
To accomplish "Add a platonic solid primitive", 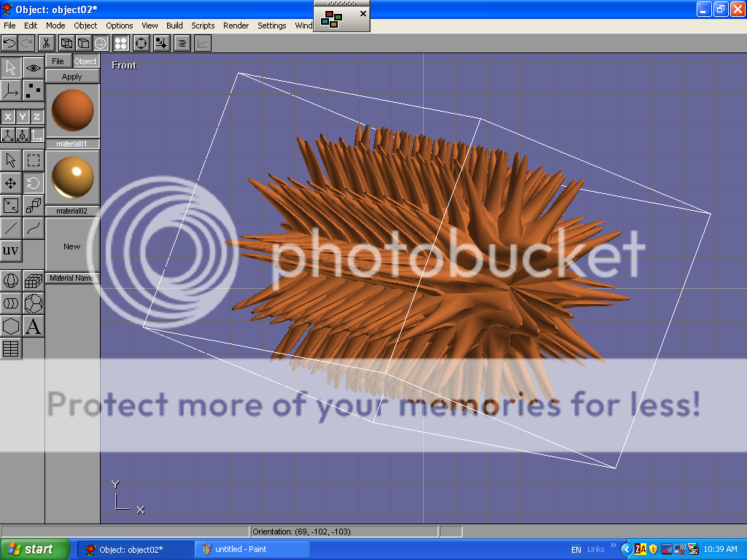I will click(x=34, y=303).
